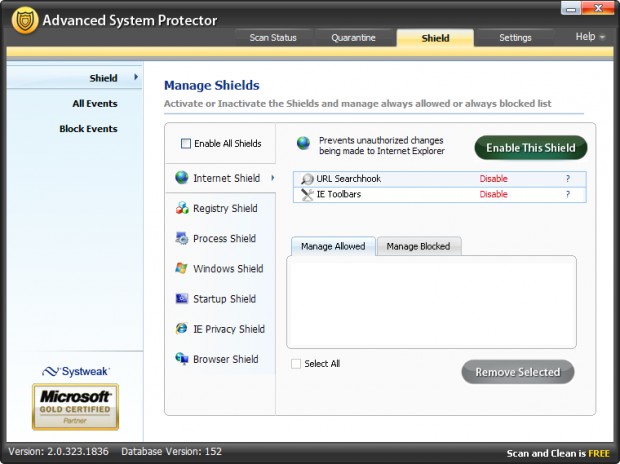620x464 pixels.
Task: Tick the Enable All Shields checkbox
Action: click(185, 144)
